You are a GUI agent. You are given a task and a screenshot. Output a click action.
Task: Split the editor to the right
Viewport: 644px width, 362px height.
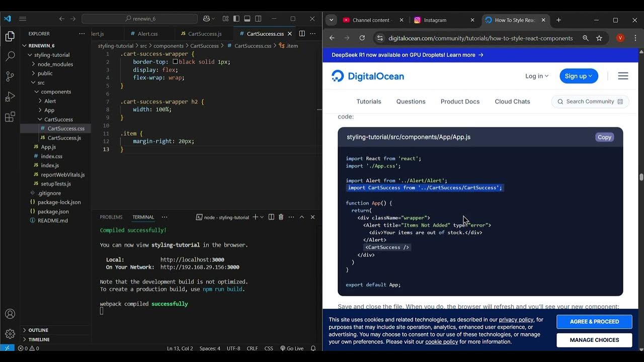tap(302, 34)
